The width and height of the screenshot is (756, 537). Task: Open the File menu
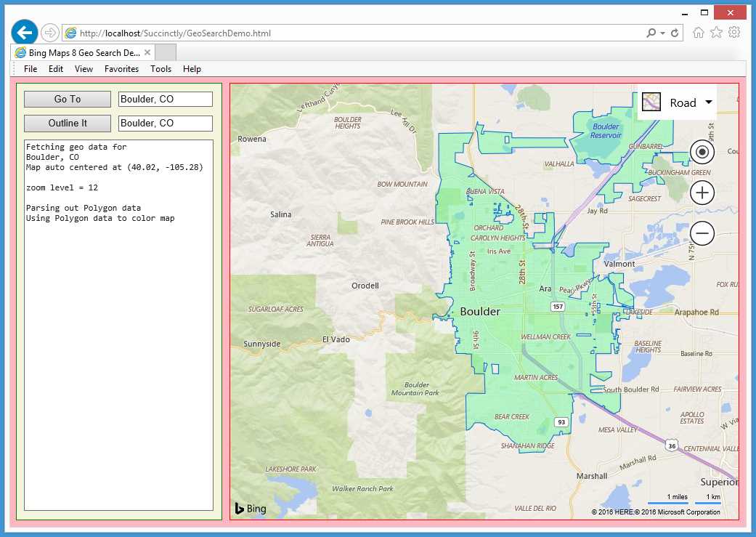[31, 69]
